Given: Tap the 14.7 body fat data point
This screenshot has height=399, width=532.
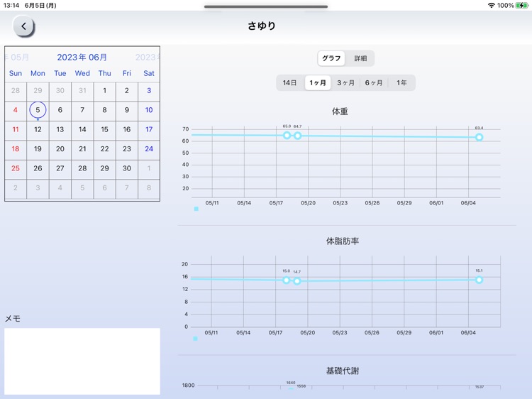Looking at the screenshot, I should click(x=297, y=281).
